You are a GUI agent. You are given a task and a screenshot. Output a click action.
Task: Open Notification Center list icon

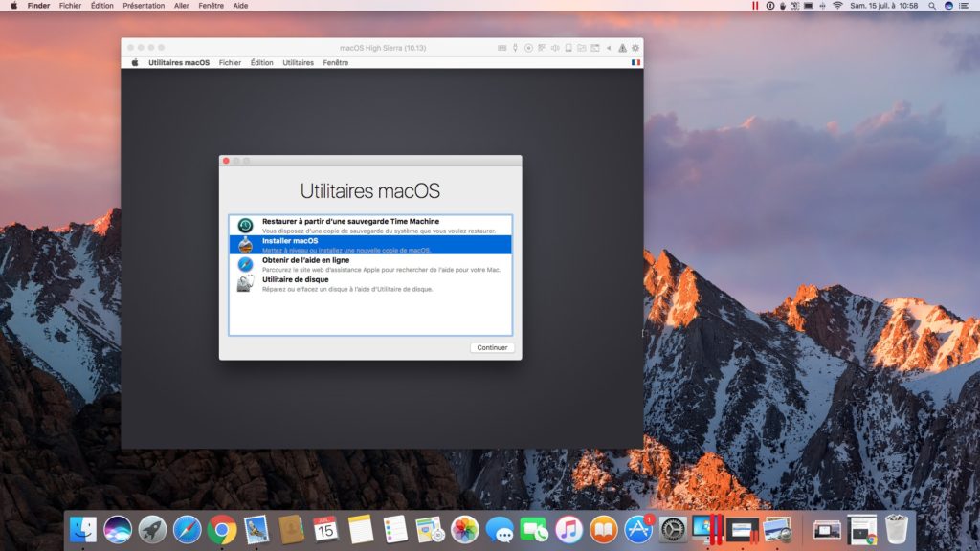tap(964, 6)
